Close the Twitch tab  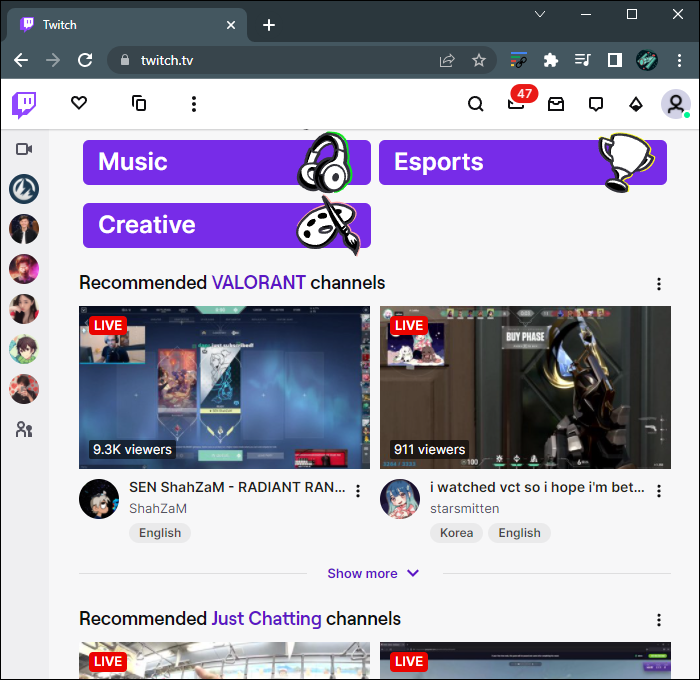pyautogui.click(x=231, y=25)
